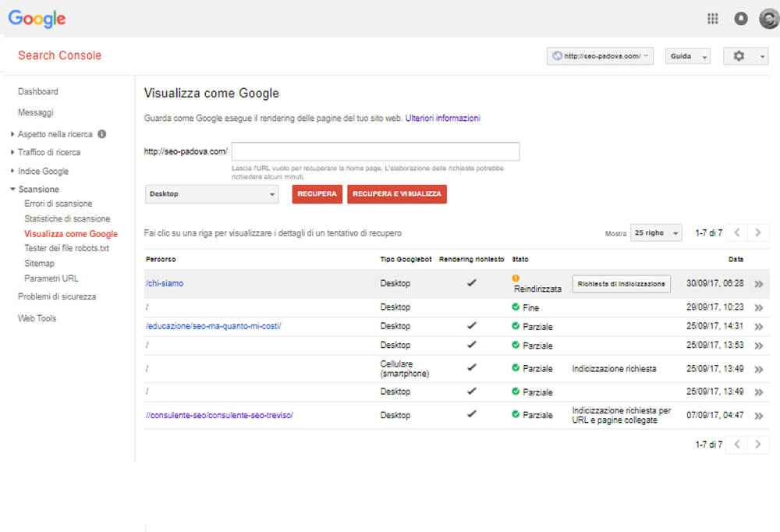The image size is (780, 532).
Task: Follow the Ulteriori informazioni link
Action: 443,118
